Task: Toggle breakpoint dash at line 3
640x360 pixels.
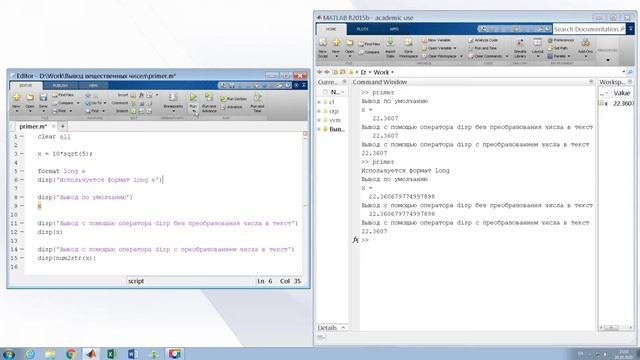Action: coord(22,154)
